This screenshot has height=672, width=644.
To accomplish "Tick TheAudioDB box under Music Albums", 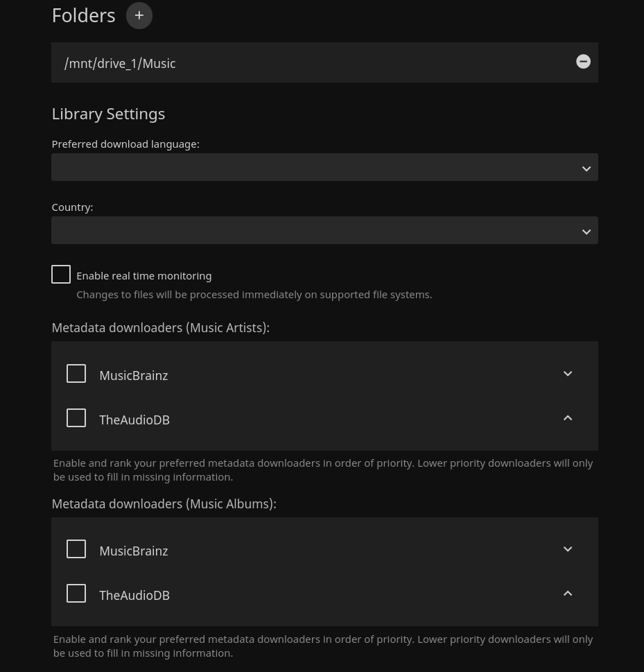I will click(76, 594).
